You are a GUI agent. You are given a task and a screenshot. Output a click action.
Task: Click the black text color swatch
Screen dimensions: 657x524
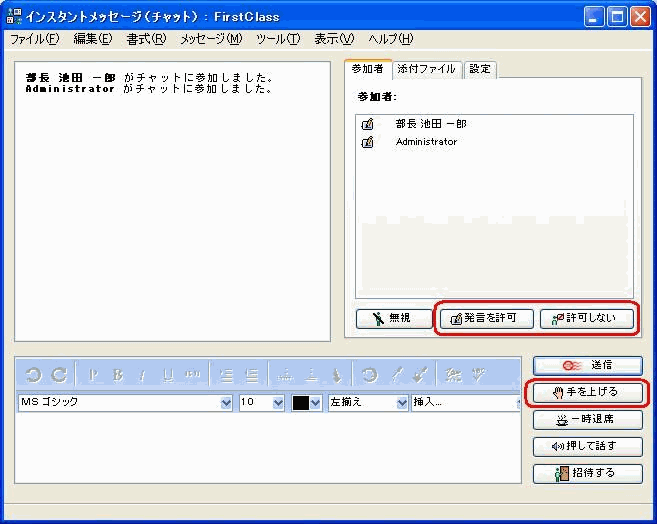pyautogui.click(x=301, y=403)
